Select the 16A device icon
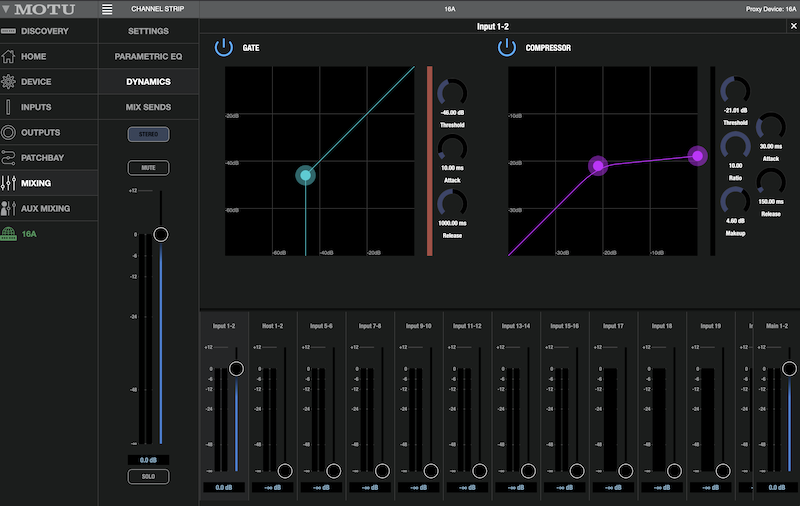 [9, 233]
